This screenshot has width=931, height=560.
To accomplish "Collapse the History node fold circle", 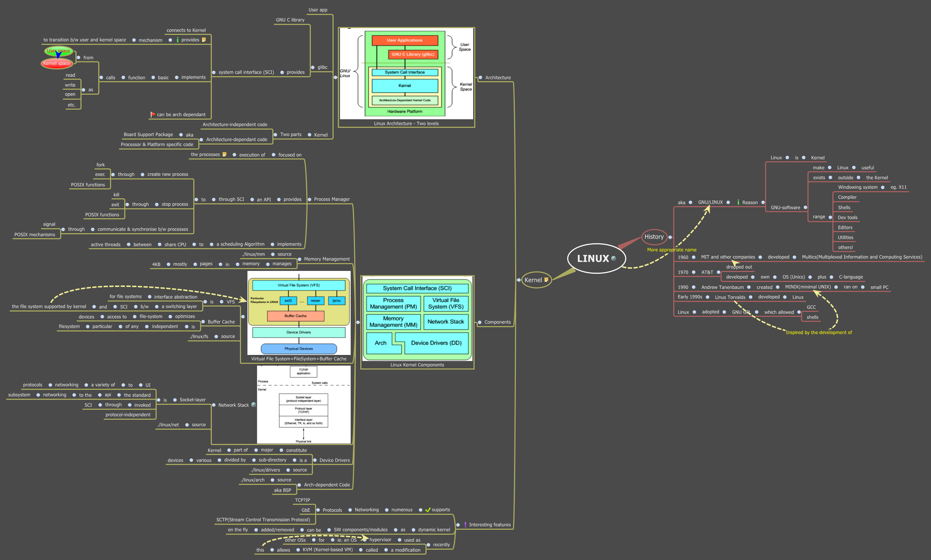I will click(670, 237).
